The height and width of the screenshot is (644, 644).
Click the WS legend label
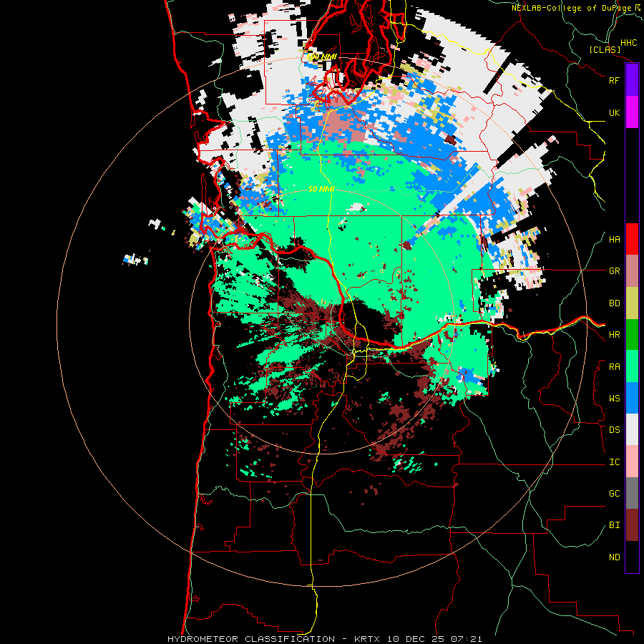click(615, 399)
